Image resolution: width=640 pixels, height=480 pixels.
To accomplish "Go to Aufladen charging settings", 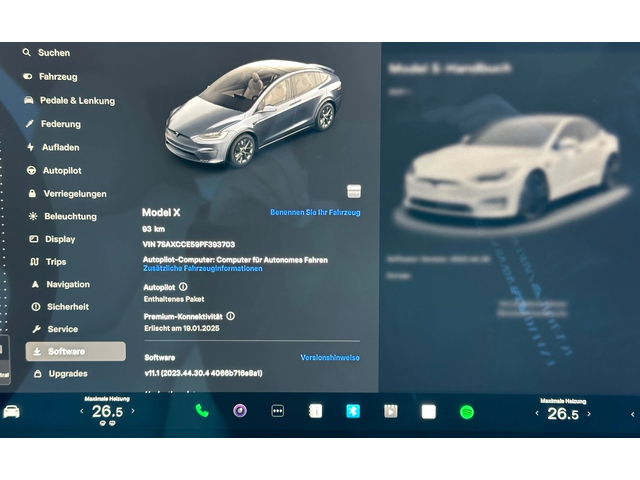I will [53, 147].
